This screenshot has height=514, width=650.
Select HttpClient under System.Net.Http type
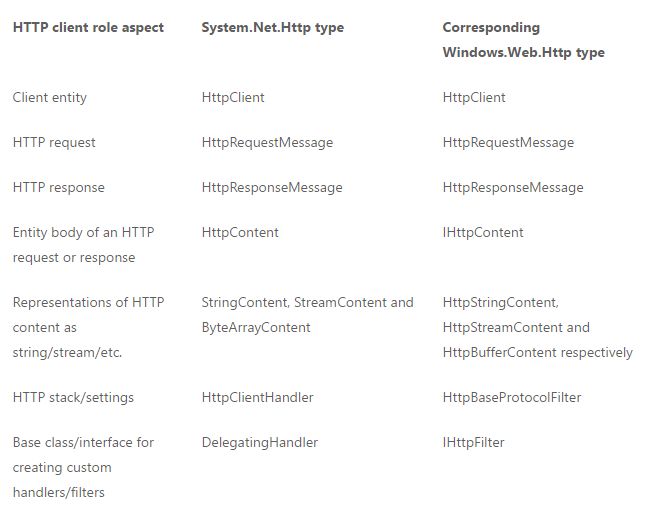(233, 97)
